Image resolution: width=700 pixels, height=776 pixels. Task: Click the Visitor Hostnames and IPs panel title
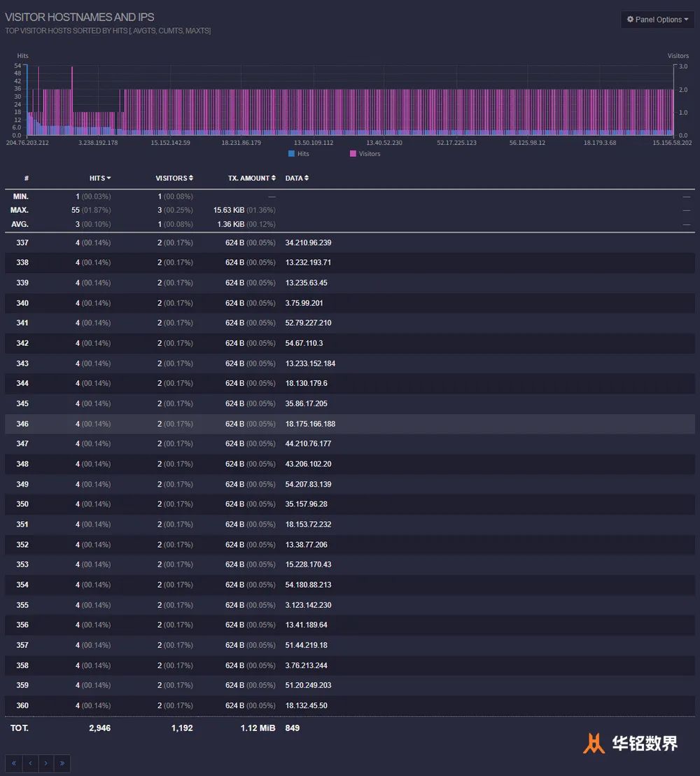coord(80,17)
